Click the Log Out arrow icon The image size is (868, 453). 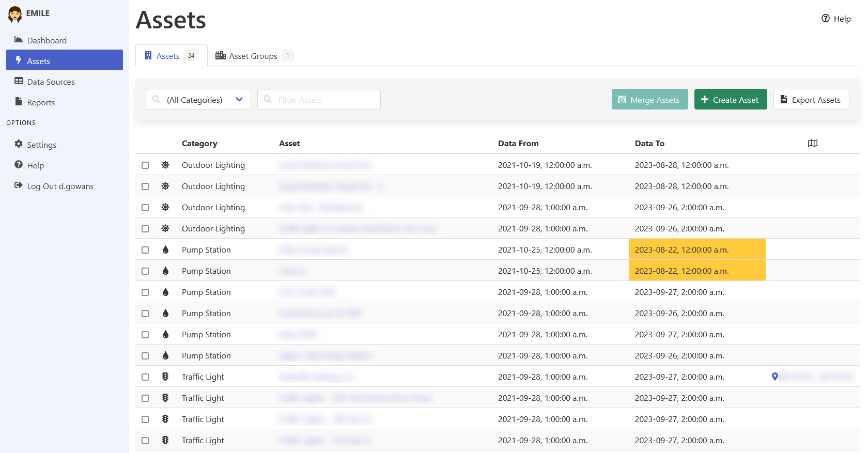(19, 185)
